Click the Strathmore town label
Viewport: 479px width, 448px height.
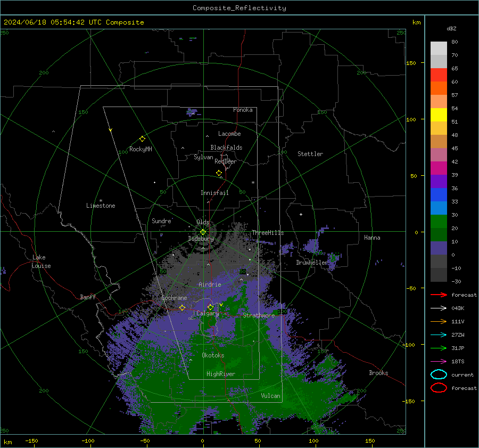click(x=259, y=315)
